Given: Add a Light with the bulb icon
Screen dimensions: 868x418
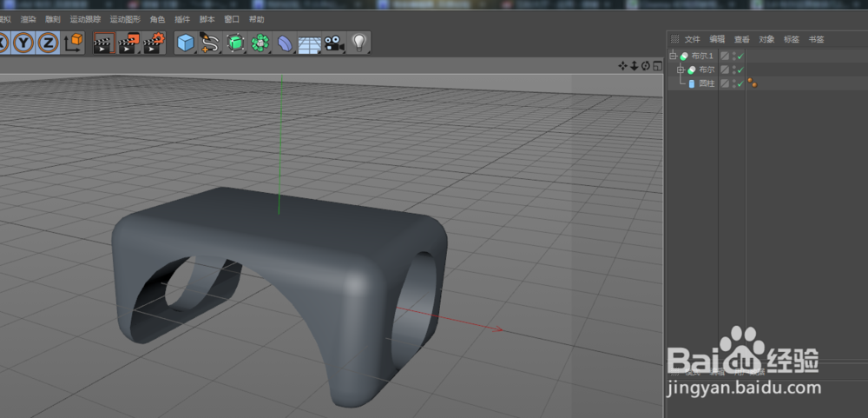Looking at the screenshot, I should (x=360, y=43).
